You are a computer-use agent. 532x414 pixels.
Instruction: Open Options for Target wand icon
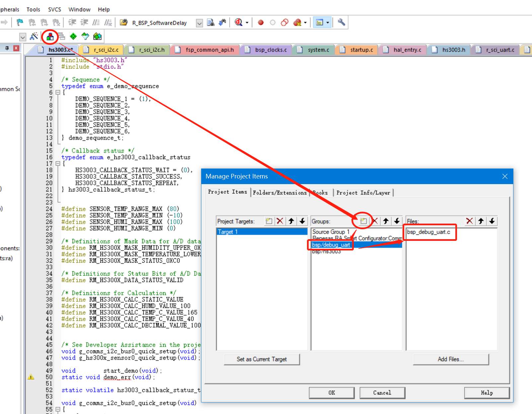pos(34,36)
